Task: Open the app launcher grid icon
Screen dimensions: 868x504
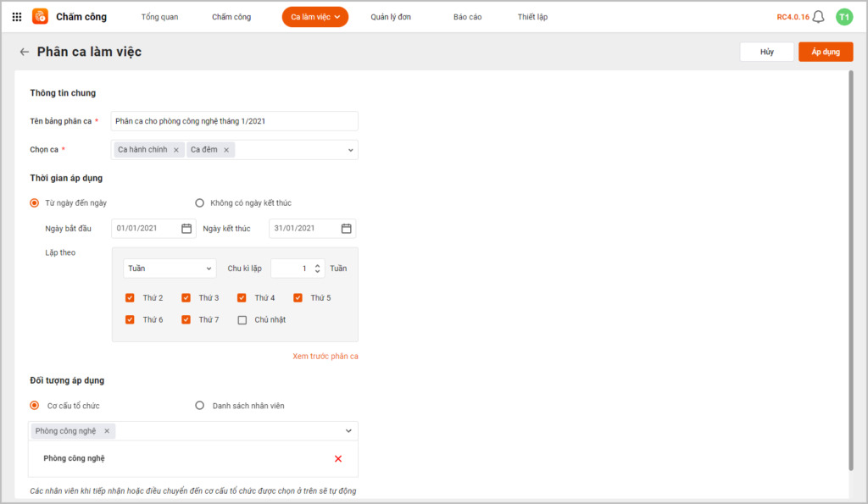Action: (17, 17)
